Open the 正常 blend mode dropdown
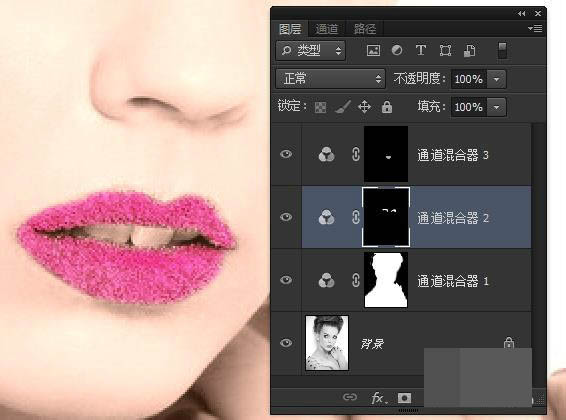Image resolution: width=566 pixels, height=420 pixels. (x=330, y=79)
